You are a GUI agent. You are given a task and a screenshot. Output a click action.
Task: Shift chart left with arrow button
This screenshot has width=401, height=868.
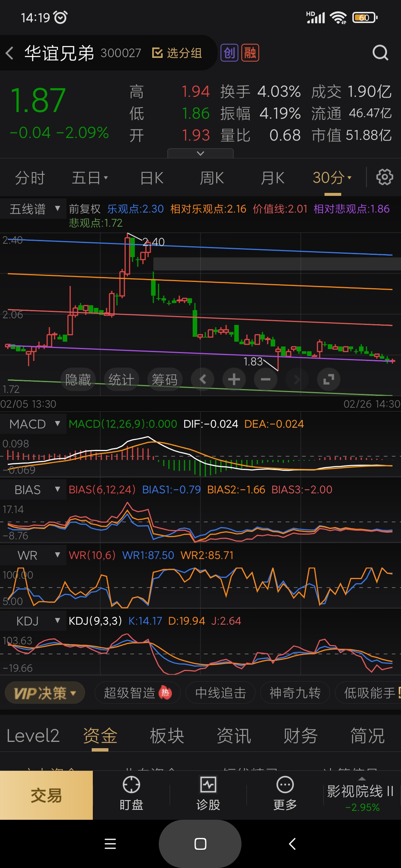pos(202,379)
